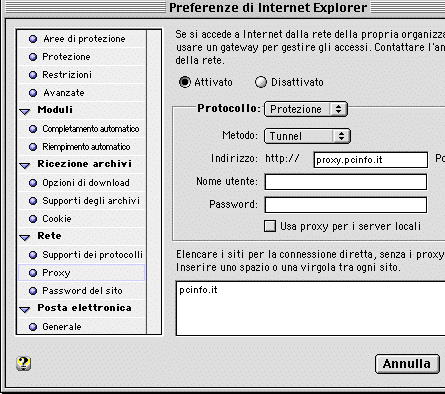Click the Nome utente input field
The image size is (445, 394).
point(346,182)
